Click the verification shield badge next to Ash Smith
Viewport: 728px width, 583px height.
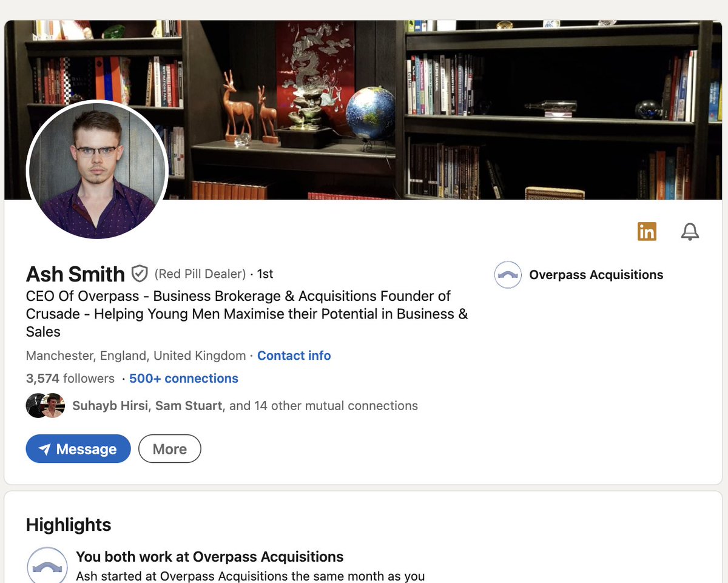point(140,274)
